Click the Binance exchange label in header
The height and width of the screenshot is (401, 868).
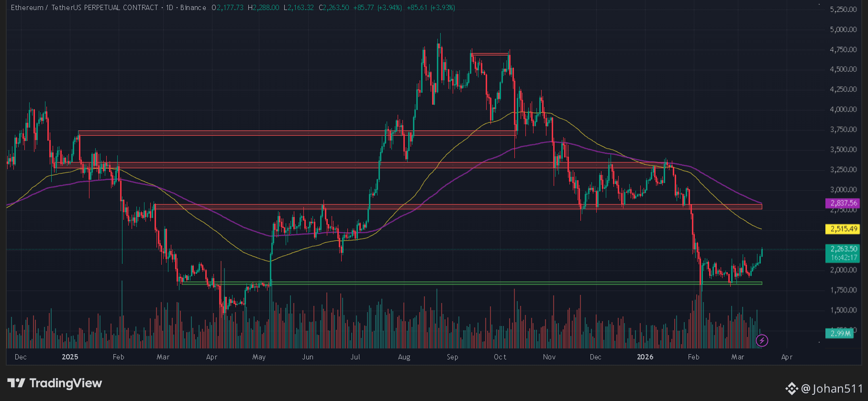point(193,8)
